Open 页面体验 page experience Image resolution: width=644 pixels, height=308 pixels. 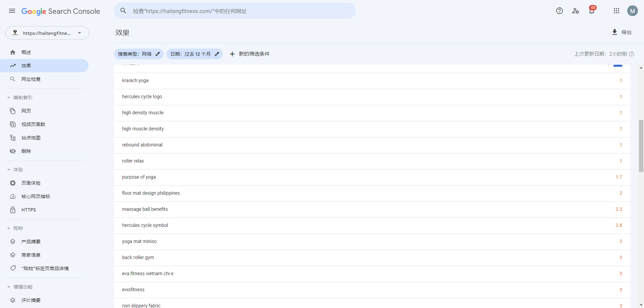(x=44, y=183)
